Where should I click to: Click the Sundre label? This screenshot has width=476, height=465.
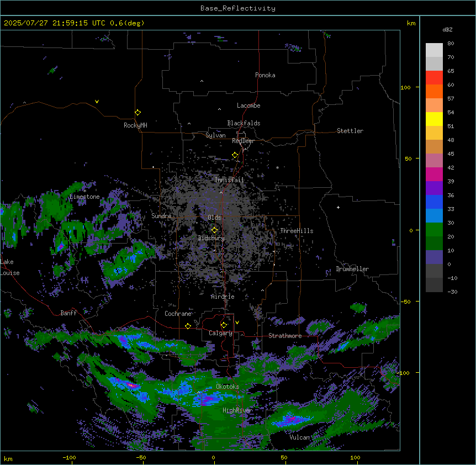click(x=161, y=216)
